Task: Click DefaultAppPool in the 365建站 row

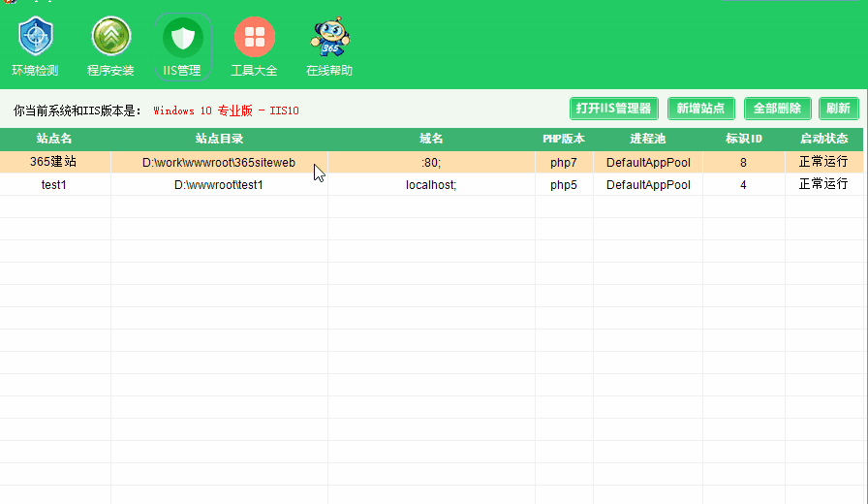Action: point(648,162)
